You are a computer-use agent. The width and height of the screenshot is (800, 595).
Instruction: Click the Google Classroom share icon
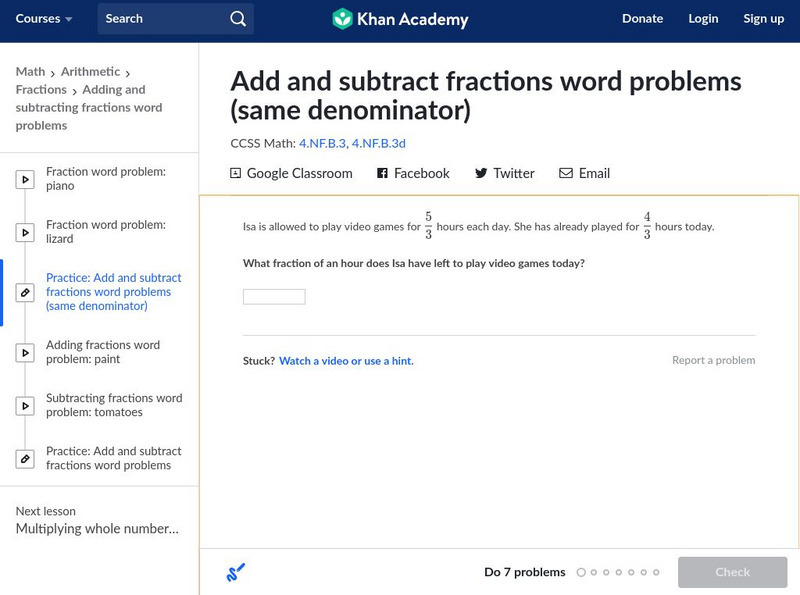tap(236, 173)
